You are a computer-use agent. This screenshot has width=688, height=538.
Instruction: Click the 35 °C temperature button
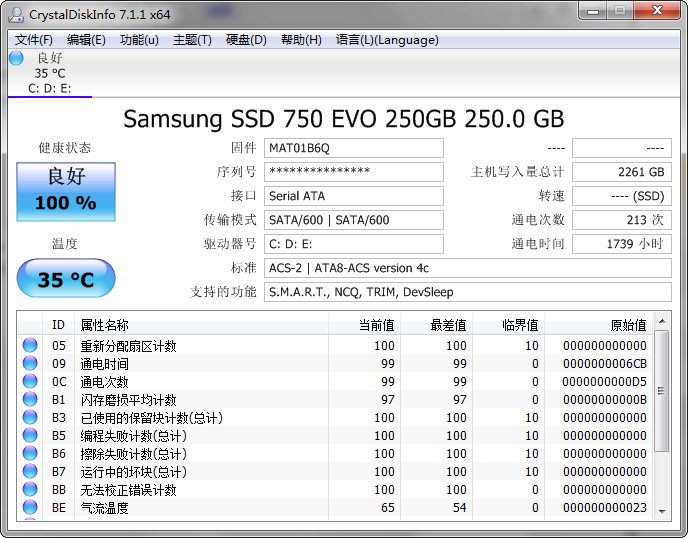click(66, 279)
